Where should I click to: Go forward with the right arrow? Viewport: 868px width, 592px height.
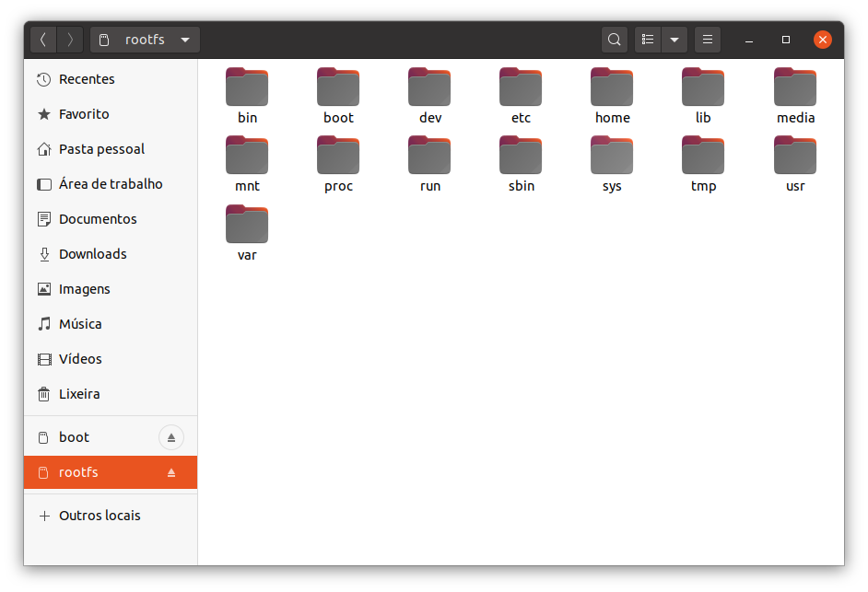(x=70, y=40)
